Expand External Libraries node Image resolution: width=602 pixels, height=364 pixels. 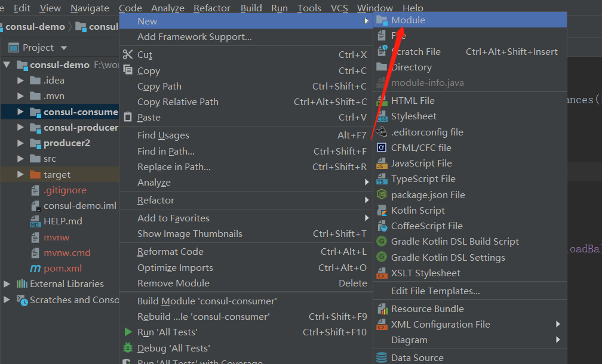coord(7,284)
